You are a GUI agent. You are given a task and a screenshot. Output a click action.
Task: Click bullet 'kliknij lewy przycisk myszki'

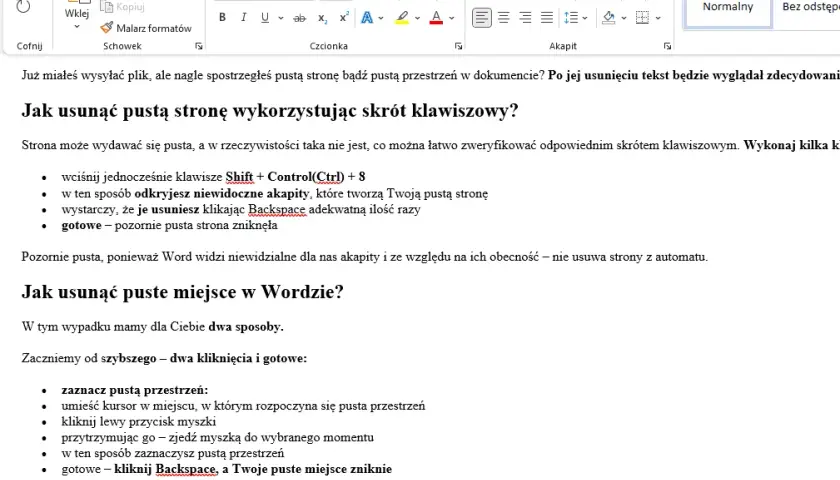(x=139, y=422)
